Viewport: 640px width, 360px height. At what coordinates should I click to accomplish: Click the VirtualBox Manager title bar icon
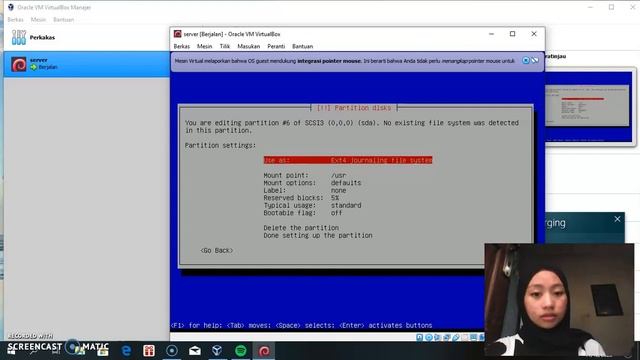tap(11, 7)
